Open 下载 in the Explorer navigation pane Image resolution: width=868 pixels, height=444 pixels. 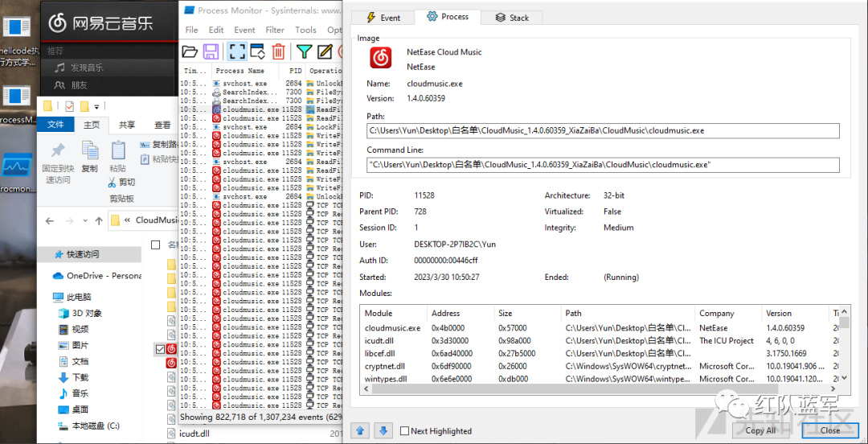tap(73, 377)
